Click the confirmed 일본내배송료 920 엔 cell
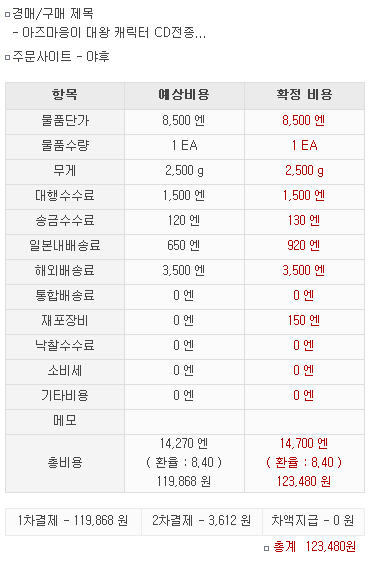The height and width of the screenshot is (561, 376). [x=304, y=246]
